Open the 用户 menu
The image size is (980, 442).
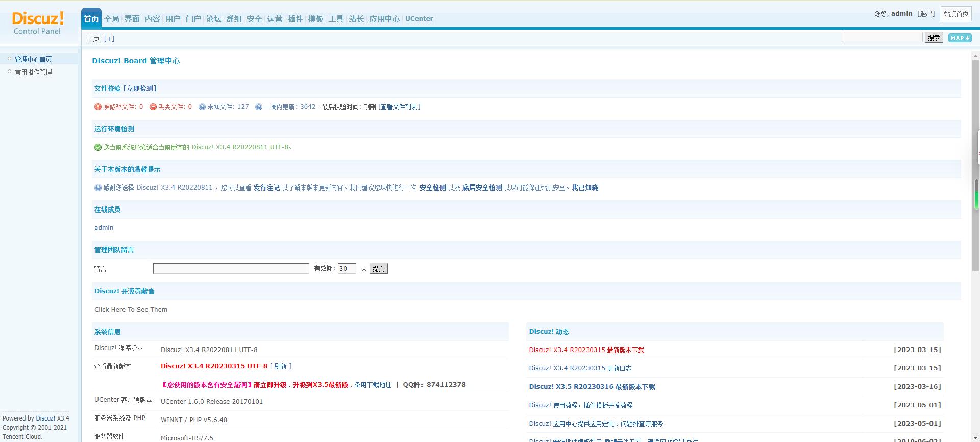tap(173, 19)
